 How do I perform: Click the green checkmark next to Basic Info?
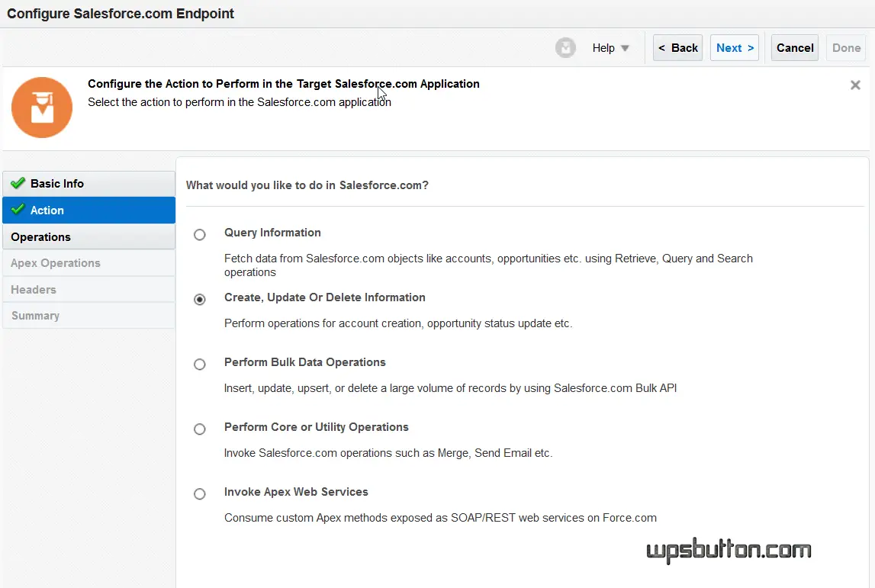click(18, 183)
